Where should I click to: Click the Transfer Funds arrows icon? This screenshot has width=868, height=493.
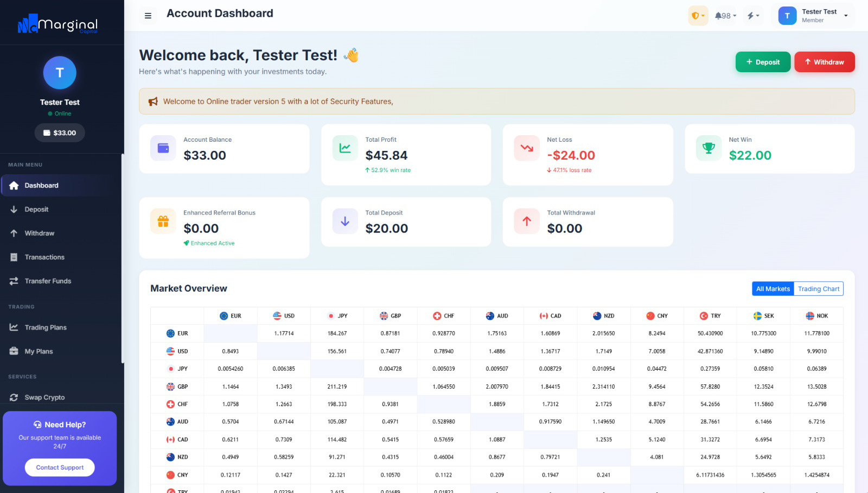(x=14, y=281)
